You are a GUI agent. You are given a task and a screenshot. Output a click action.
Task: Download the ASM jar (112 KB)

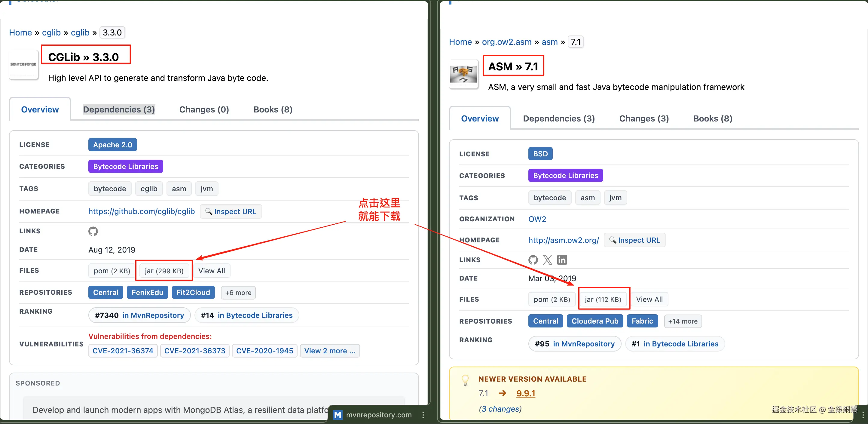[603, 299]
